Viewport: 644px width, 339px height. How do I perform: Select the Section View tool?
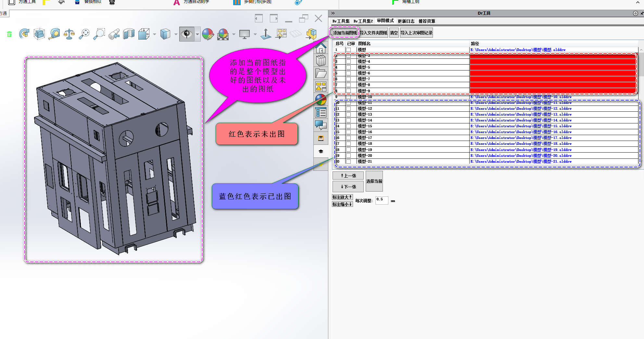129,33
